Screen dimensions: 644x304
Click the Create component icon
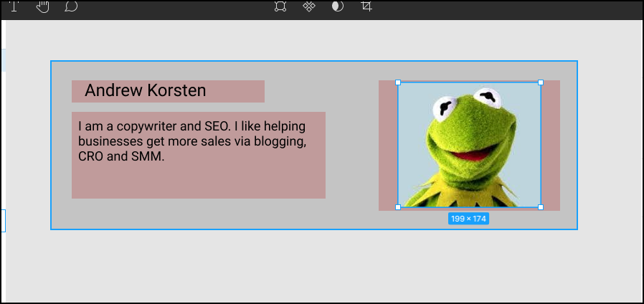click(x=309, y=6)
